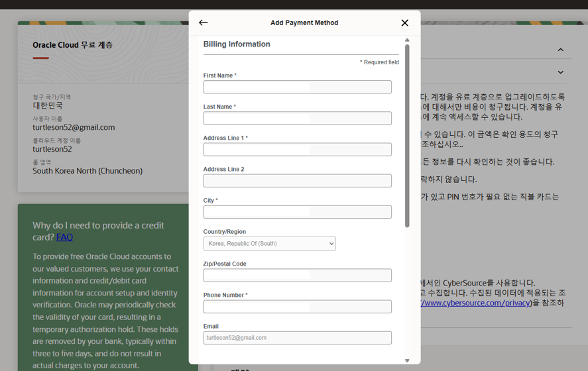The image size is (588, 371).
Task: Open the FAQ link in the green panel
Action: [64, 237]
